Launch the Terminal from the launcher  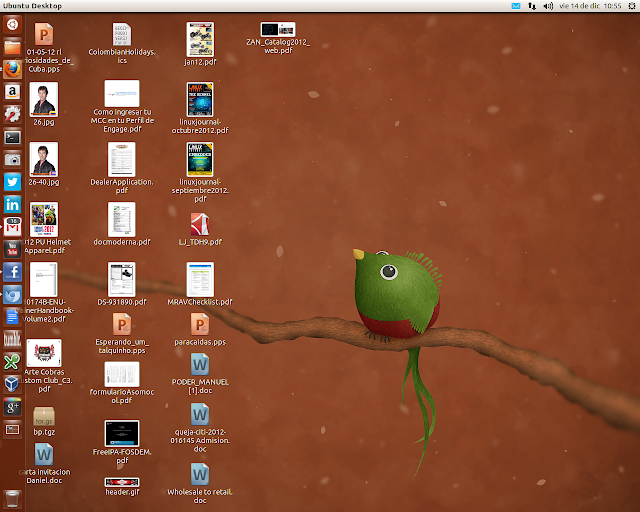12,137
